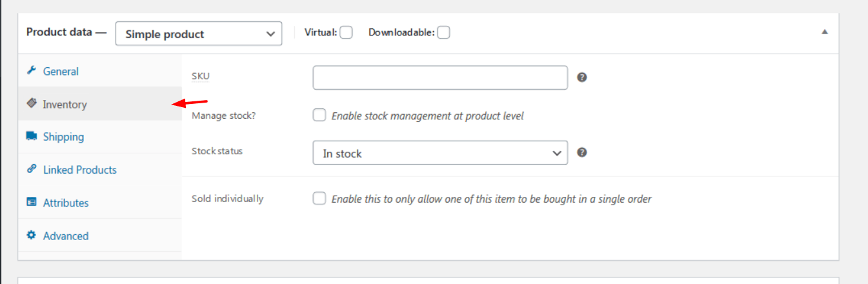Click the Attributes list icon

click(31, 202)
